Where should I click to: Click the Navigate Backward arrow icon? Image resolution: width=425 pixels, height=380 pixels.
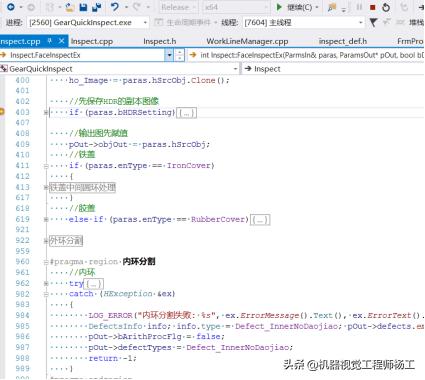11,7
